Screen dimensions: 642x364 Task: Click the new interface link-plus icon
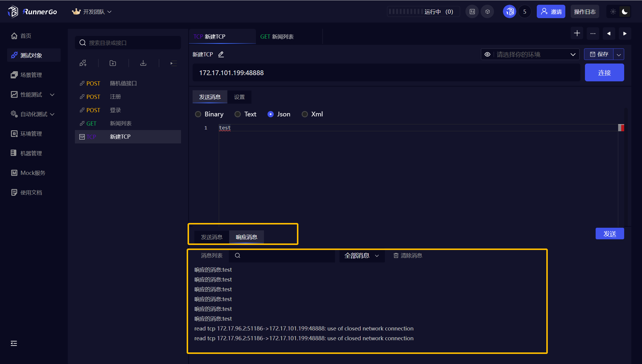[83, 63]
